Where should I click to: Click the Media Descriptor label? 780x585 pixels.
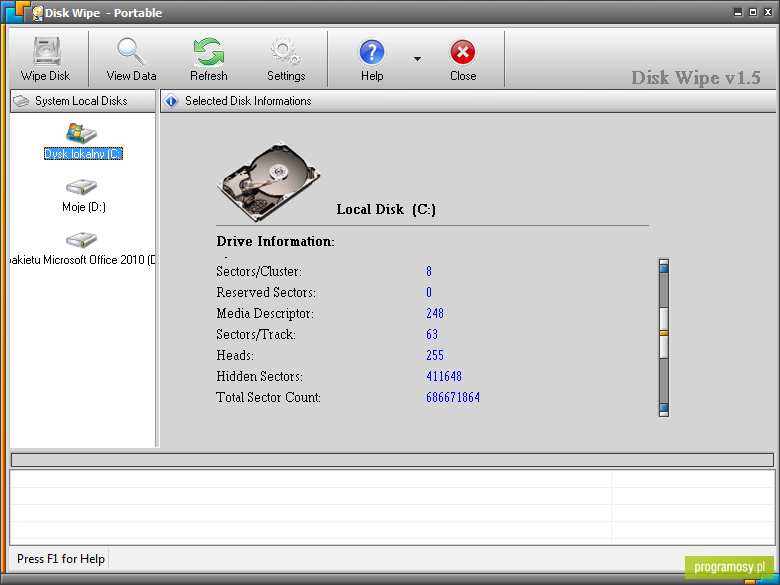[x=265, y=313]
